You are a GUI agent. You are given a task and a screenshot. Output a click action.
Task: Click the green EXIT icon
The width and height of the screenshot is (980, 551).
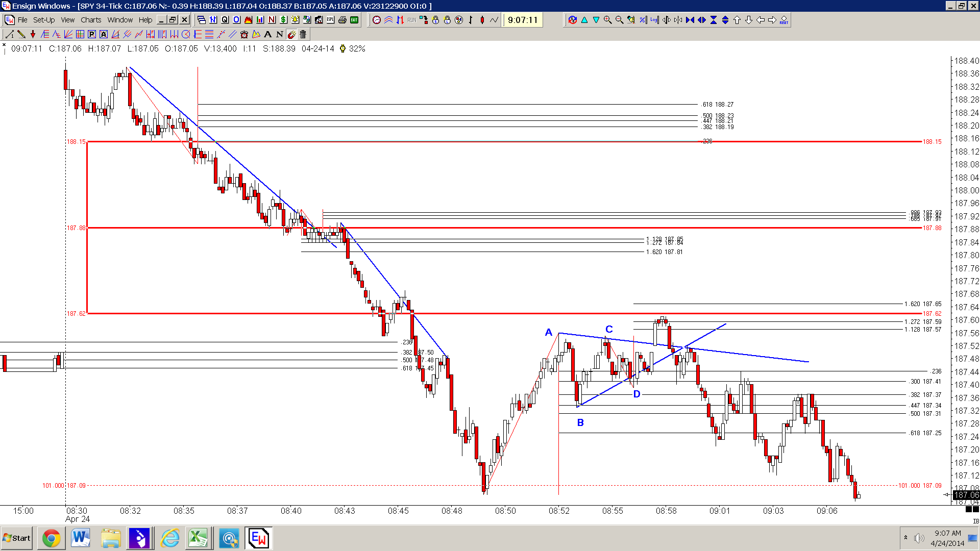pyautogui.click(x=354, y=20)
